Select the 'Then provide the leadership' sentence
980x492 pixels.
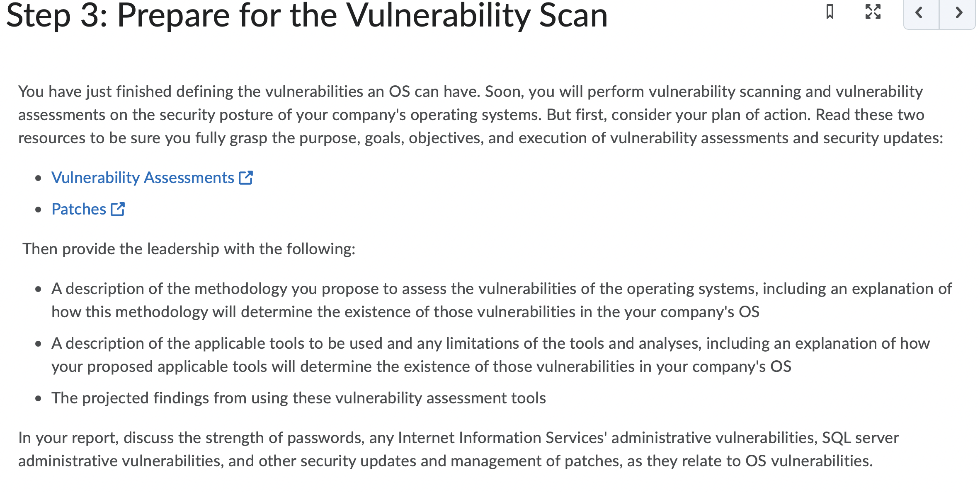(x=189, y=249)
